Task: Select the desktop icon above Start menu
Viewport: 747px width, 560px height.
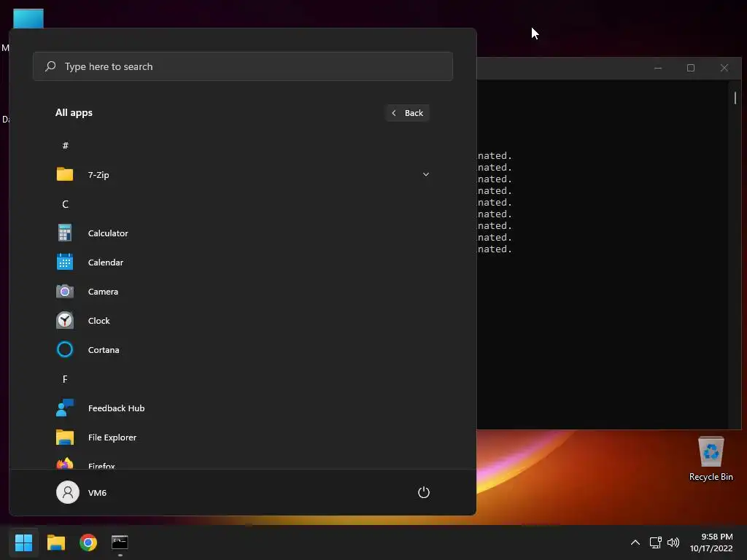Action: click(28, 18)
